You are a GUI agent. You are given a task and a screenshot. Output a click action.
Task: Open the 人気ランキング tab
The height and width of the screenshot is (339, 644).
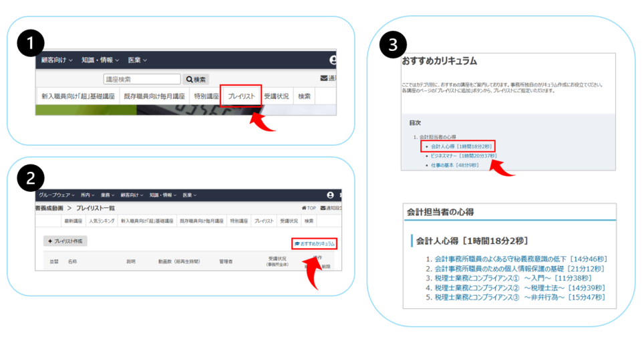(101, 221)
